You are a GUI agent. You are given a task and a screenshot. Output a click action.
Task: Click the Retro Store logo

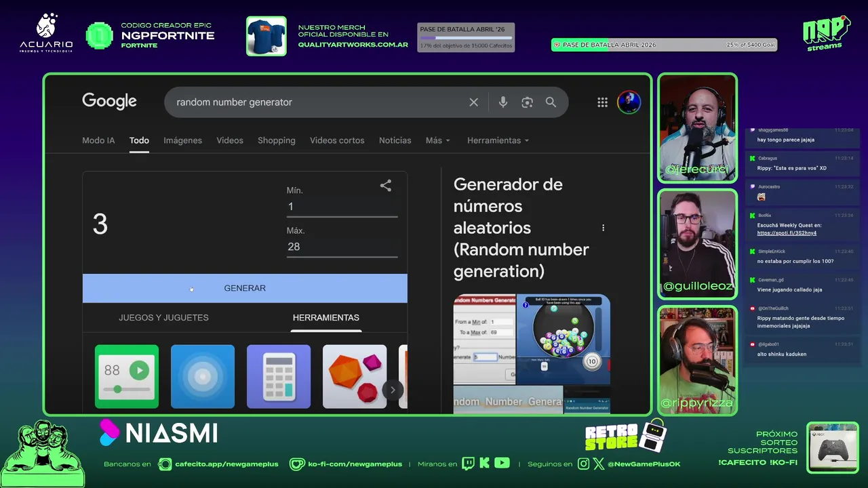[x=626, y=436]
